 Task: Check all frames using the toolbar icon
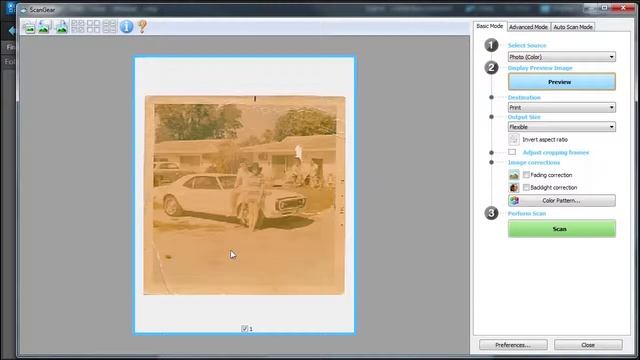(78, 27)
